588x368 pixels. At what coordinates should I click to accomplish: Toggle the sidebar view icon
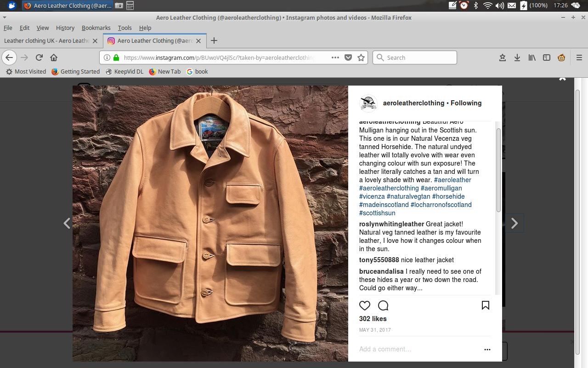[547, 57]
